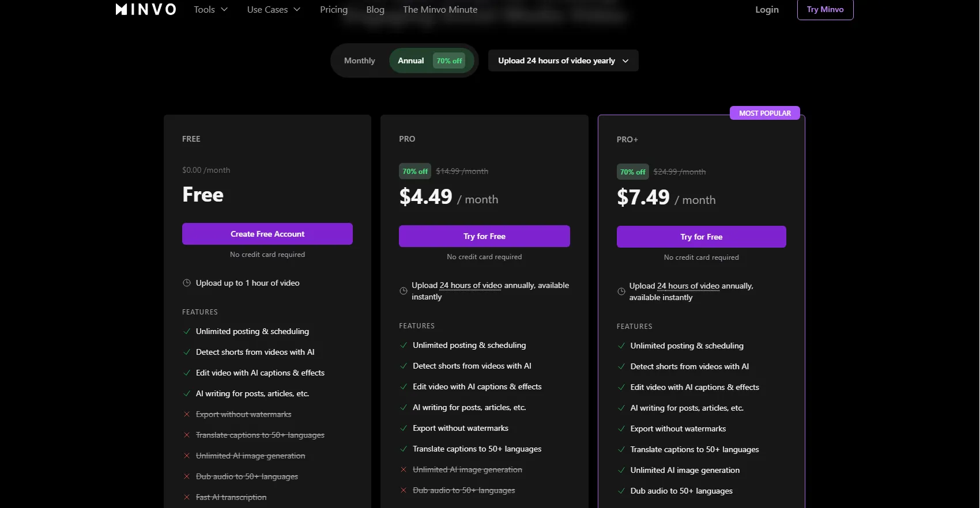980x508 pixels.
Task: Select Annual billing option
Action: (x=410, y=60)
